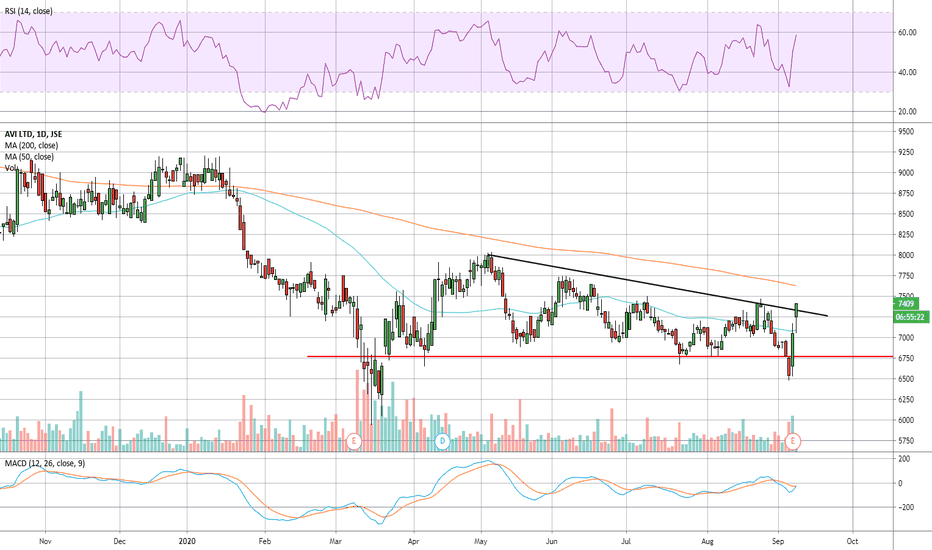Click the Vol indicator label

tap(10, 168)
